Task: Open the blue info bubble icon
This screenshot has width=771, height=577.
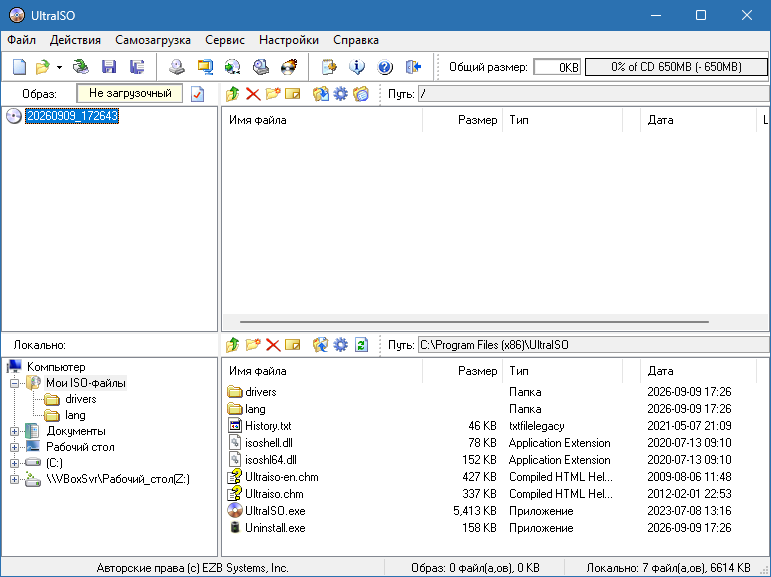Action: pyautogui.click(x=357, y=66)
